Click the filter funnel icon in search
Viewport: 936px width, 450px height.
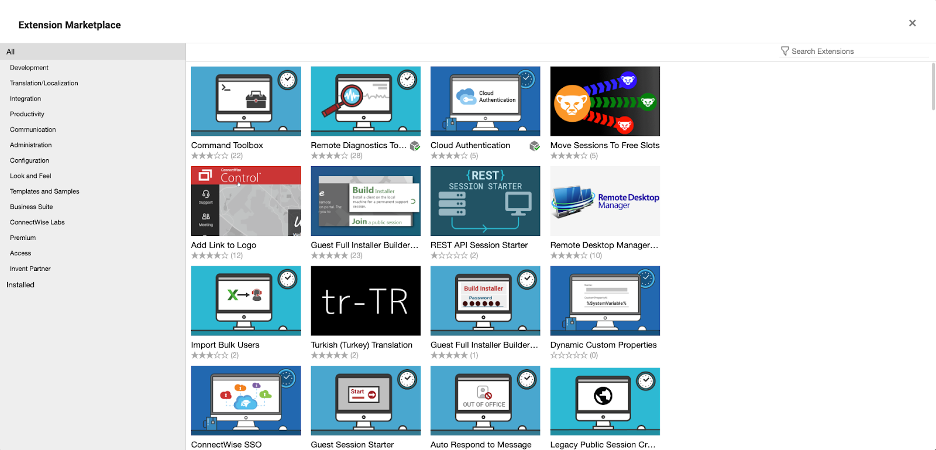pyautogui.click(x=785, y=51)
